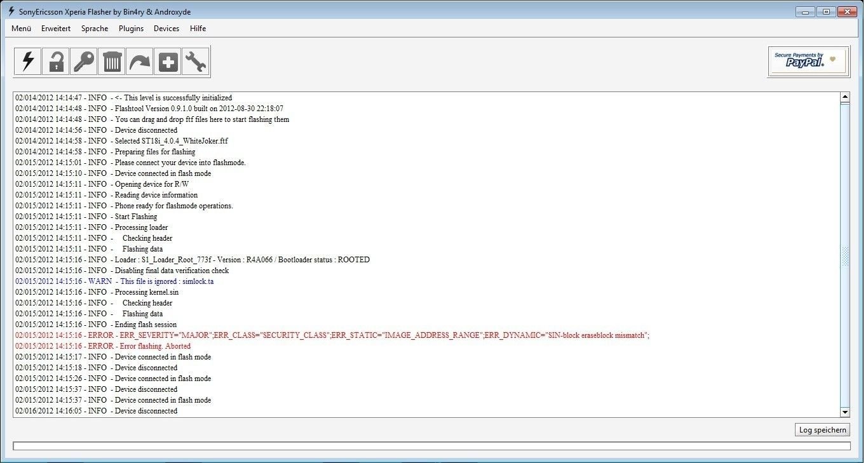Click the 'Preparing files for flashing' line

click(x=105, y=152)
